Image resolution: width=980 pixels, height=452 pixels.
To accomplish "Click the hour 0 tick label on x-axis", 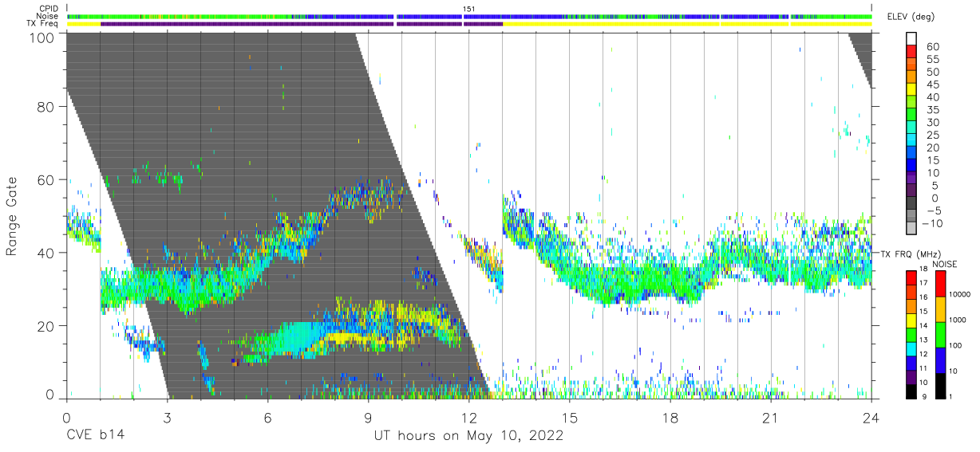I will click(x=66, y=417).
